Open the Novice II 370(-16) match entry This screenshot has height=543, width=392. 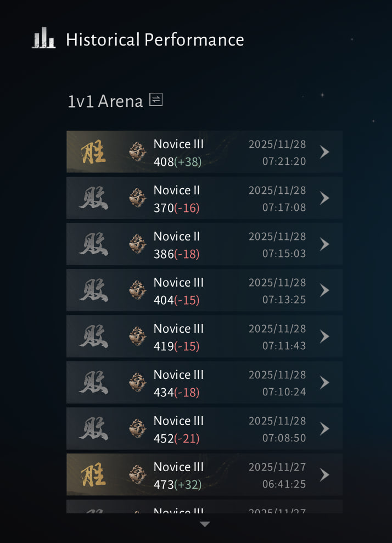(204, 198)
